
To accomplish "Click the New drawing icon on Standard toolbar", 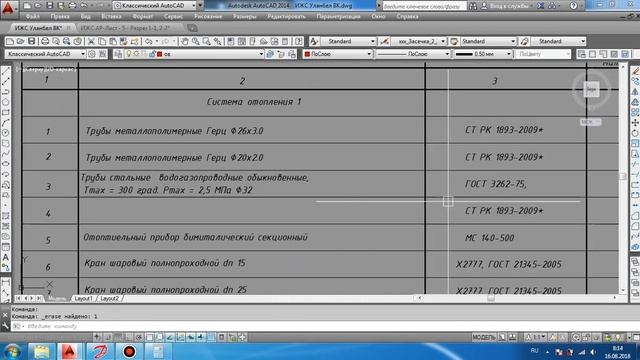I will tap(10, 41).
